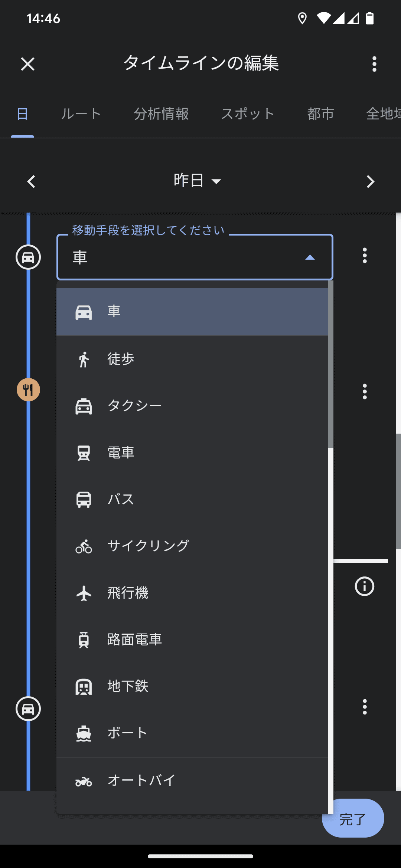Close the timeline editing screen

[x=27, y=64]
